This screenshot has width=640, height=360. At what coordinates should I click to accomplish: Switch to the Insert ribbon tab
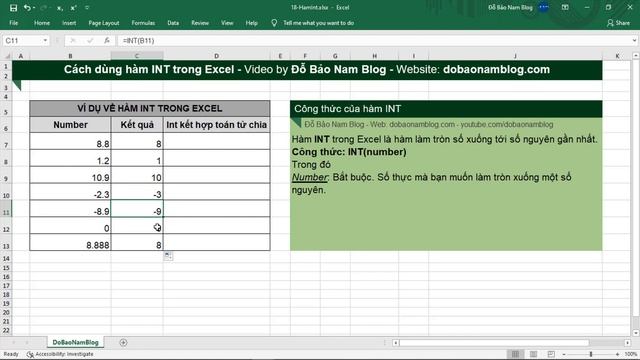pos(69,23)
